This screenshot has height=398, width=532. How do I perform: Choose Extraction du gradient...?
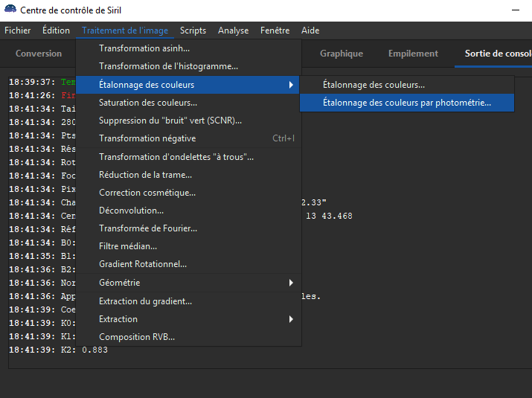click(x=189, y=301)
